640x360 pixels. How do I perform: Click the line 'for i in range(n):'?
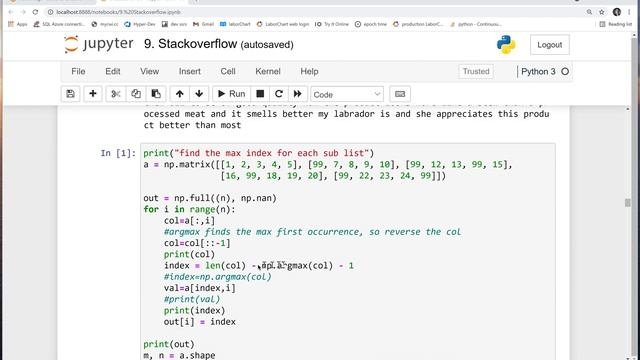pos(189,209)
